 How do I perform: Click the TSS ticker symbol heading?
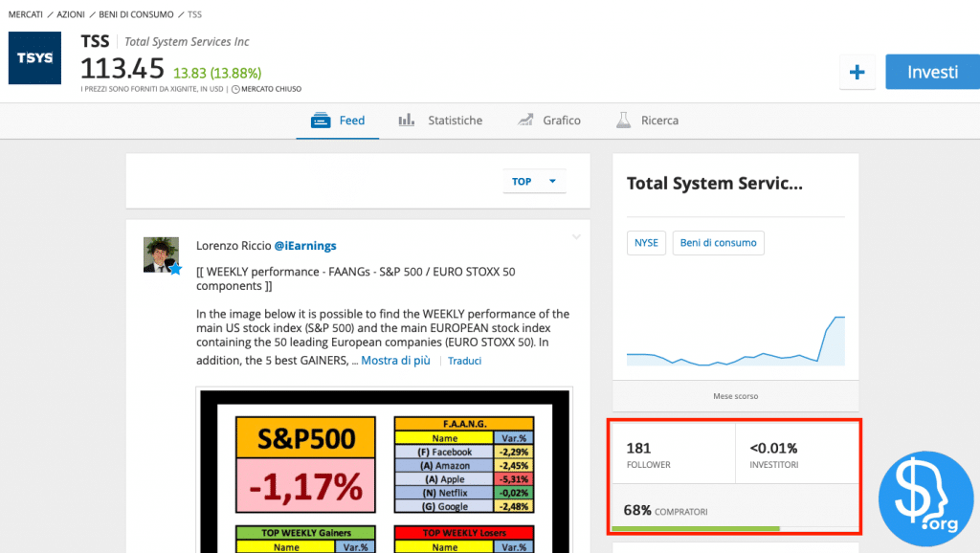point(95,41)
